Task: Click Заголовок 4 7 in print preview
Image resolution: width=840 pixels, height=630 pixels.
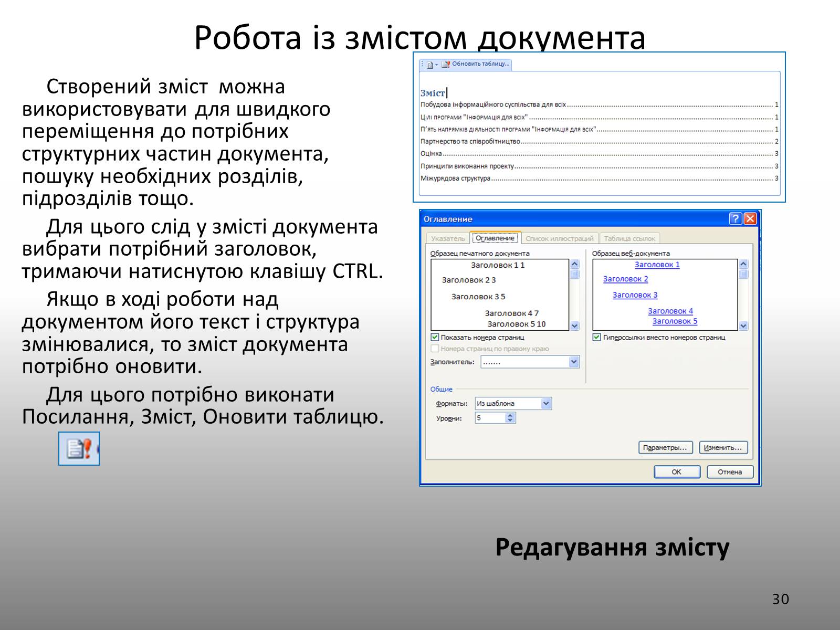Action: (511, 313)
